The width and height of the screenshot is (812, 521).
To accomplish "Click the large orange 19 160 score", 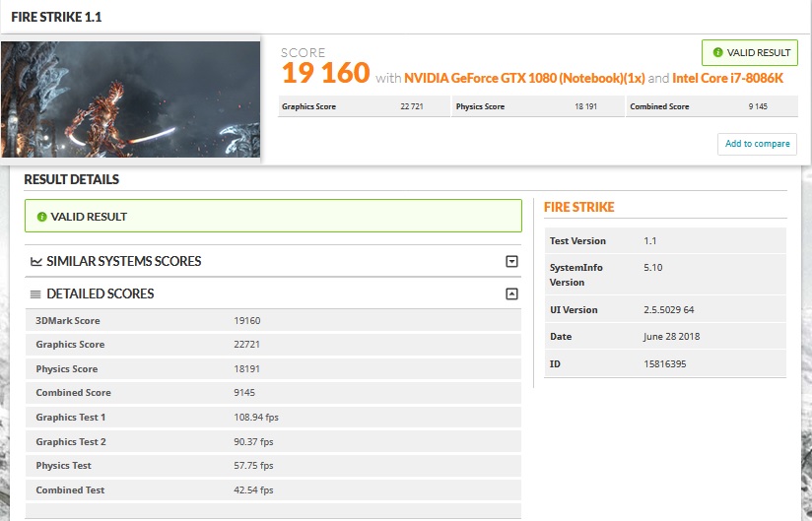I will pyautogui.click(x=325, y=74).
